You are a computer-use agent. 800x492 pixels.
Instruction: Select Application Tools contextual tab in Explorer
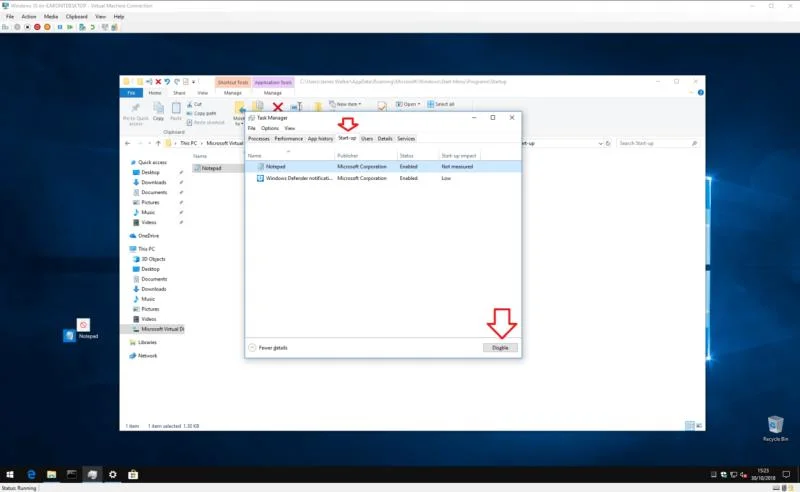pos(273,82)
